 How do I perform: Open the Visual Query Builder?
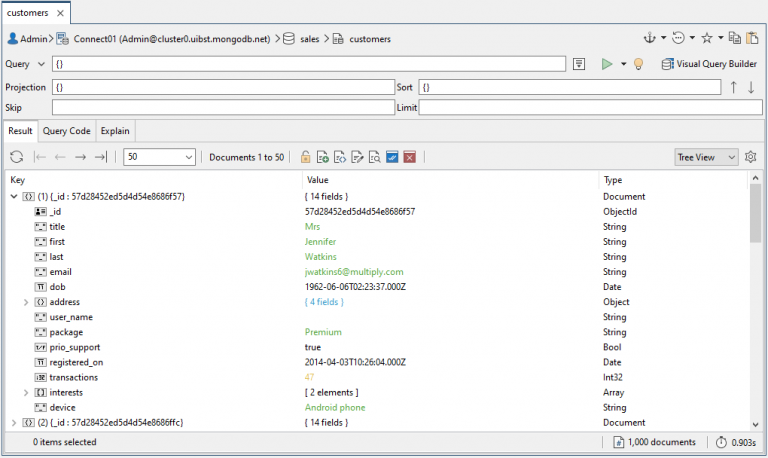coord(709,64)
